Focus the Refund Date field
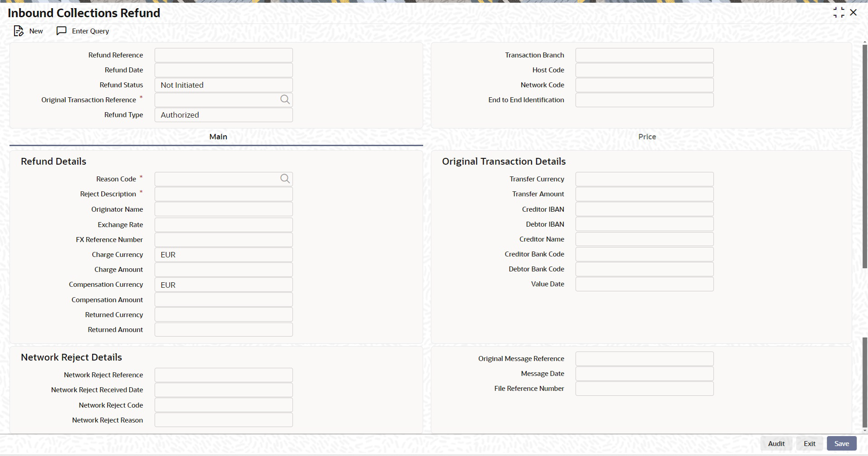The width and height of the screenshot is (868, 456). point(224,70)
